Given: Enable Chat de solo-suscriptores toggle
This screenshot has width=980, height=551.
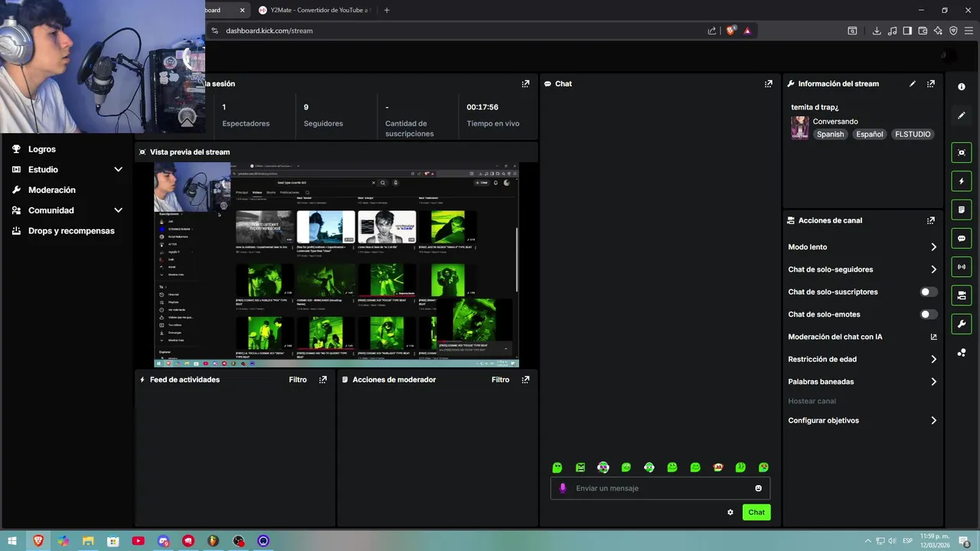Looking at the screenshot, I should pyautogui.click(x=928, y=292).
